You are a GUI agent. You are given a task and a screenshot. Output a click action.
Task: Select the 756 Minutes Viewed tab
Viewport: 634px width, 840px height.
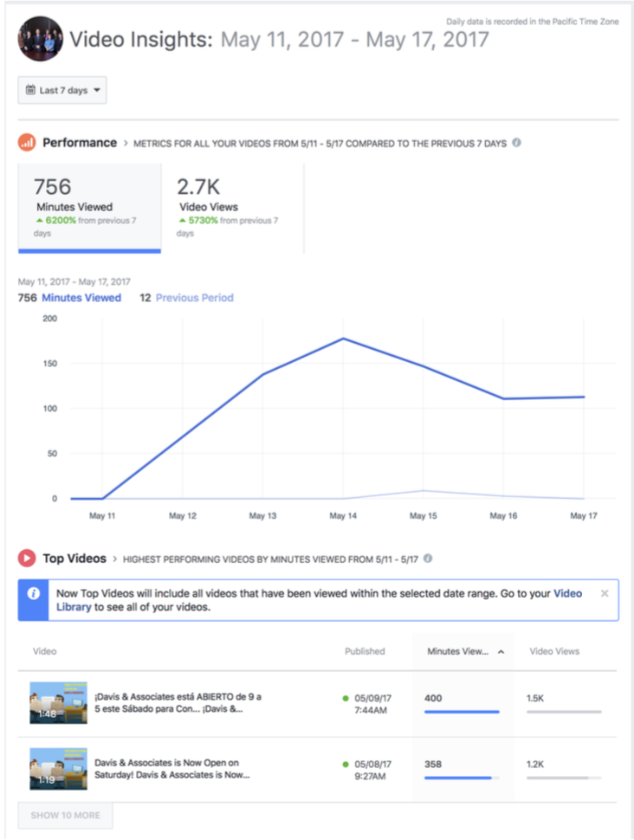pos(89,208)
